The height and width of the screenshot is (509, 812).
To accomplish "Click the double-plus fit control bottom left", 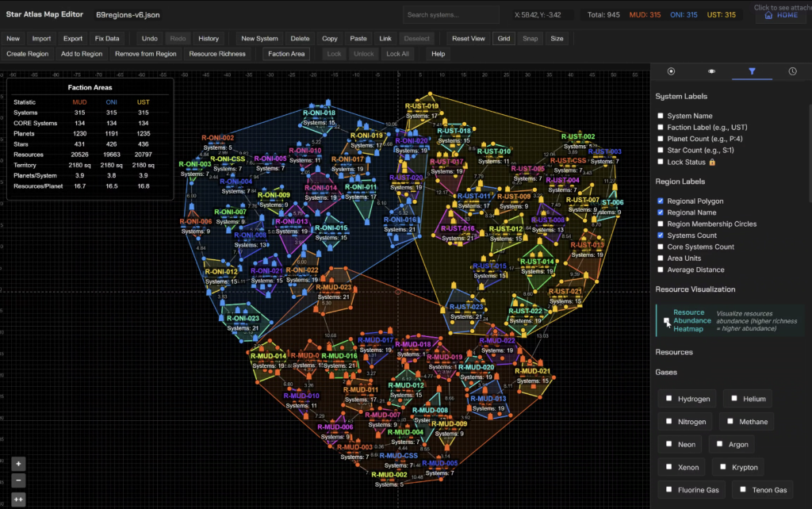I will point(17,498).
